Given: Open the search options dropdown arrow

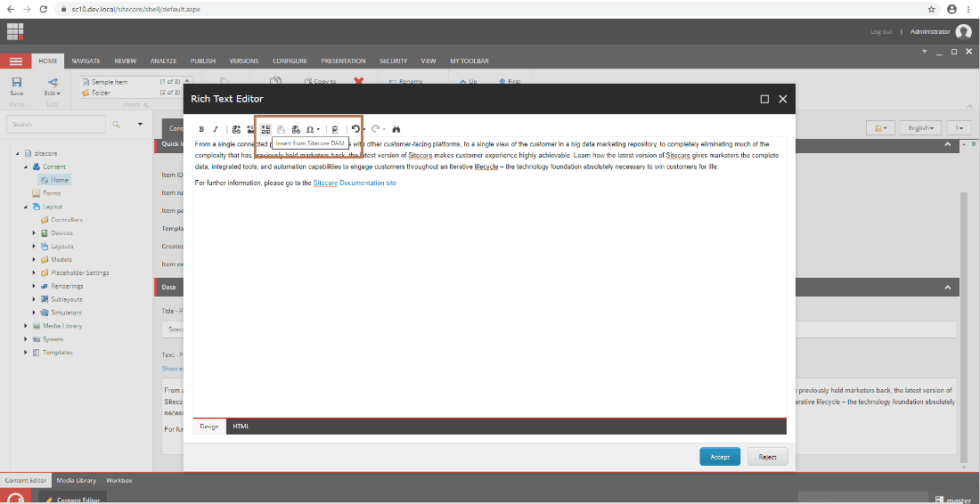Looking at the screenshot, I should click(x=140, y=125).
